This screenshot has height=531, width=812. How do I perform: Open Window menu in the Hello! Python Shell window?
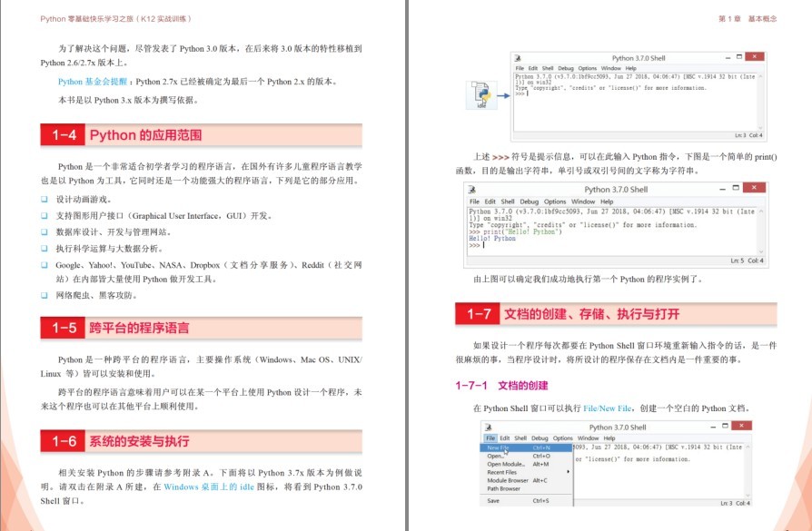click(582, 202)
